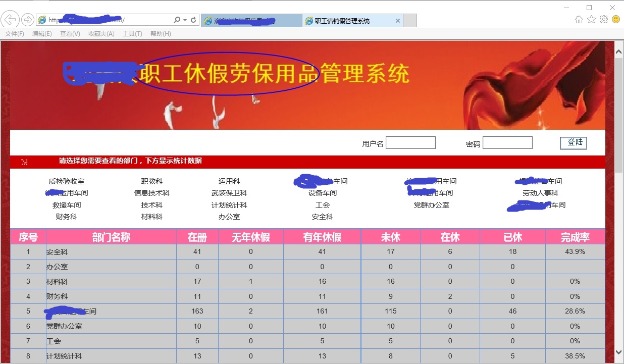
Task: Click the page scrollbar up arrow
Action: (x=618, y=51)
